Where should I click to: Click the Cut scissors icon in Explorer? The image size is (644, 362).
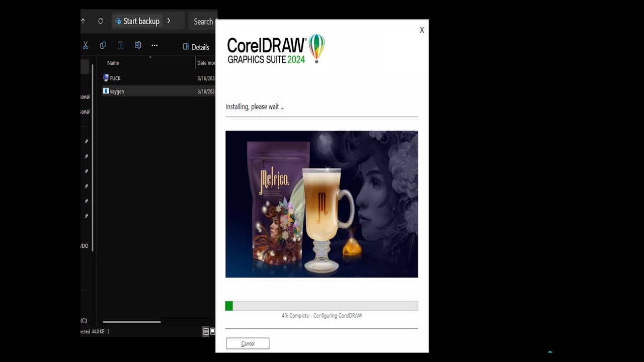(x=86, y=46)
